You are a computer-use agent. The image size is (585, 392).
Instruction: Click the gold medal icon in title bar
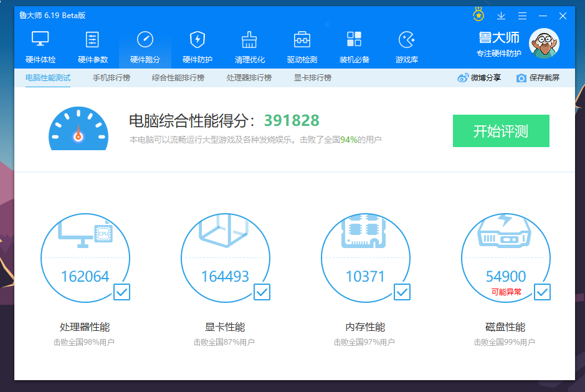click(478, 14)
